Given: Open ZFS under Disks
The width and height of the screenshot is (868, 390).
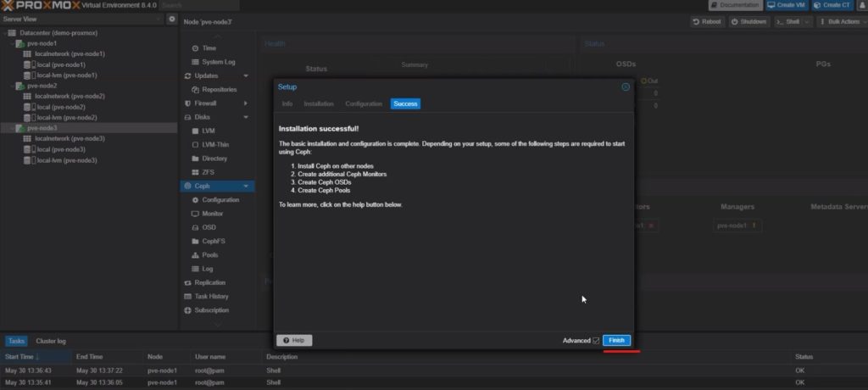Looking at the screenshot, I should [209, 172].
